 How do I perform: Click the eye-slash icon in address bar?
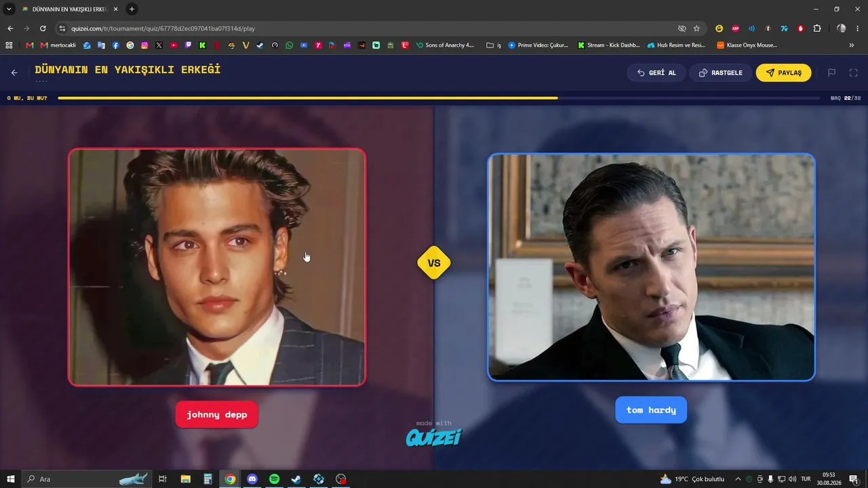pos(682,28)
